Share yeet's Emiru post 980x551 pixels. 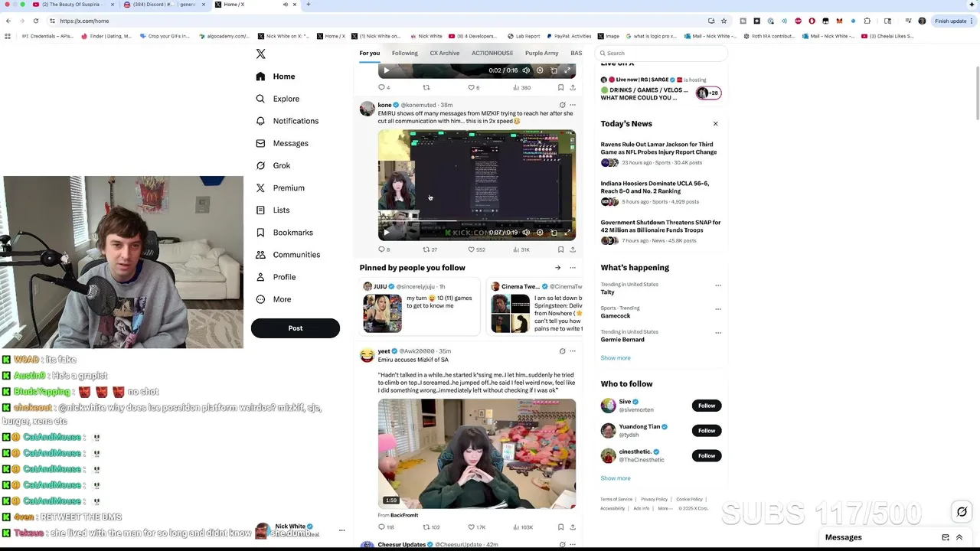point(572,527)
